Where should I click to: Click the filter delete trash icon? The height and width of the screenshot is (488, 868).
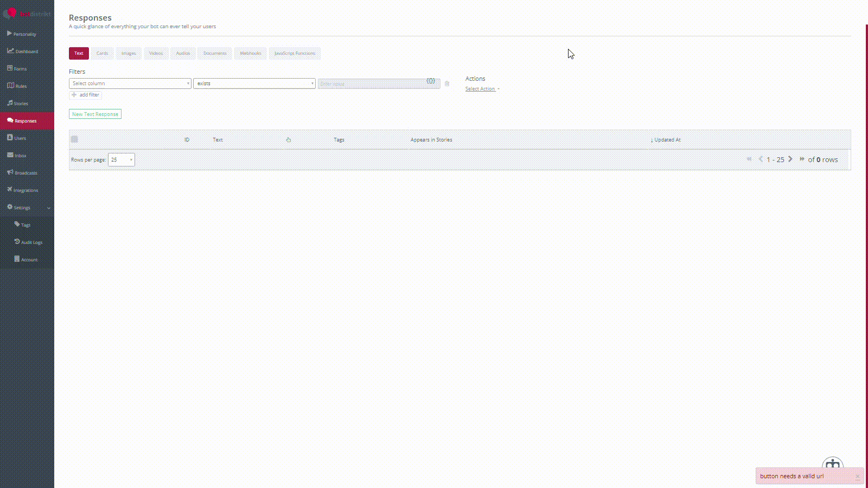click(x=447, y=84)
